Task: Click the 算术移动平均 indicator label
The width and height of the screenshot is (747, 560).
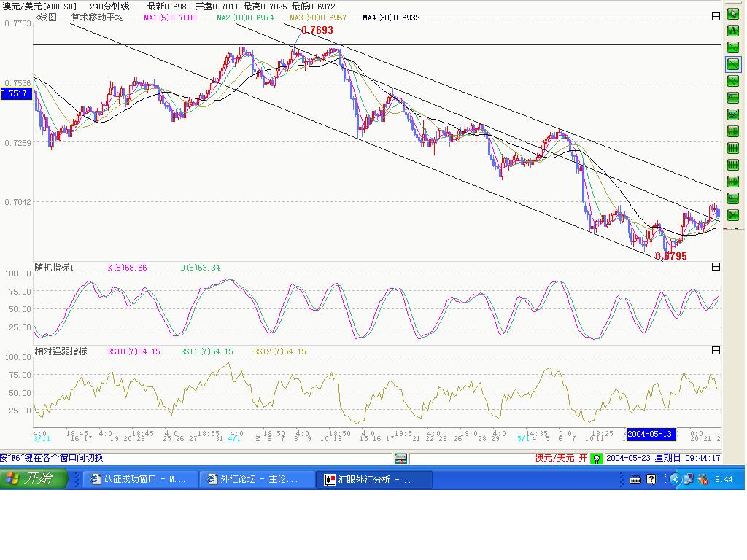Action: pos(97,17)
